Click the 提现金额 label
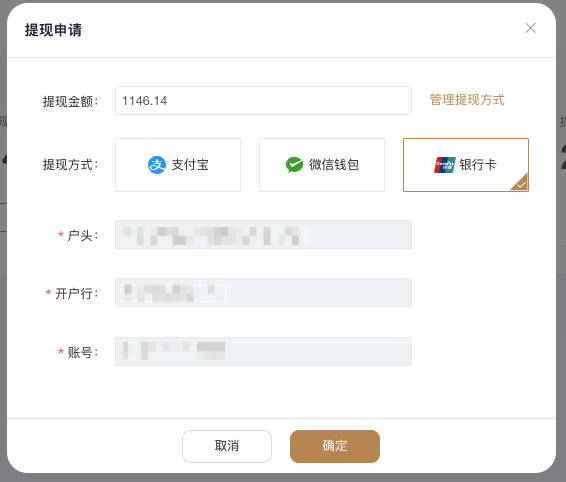The image size is (566, 482). pyautogui.click(x=70, y=101)
